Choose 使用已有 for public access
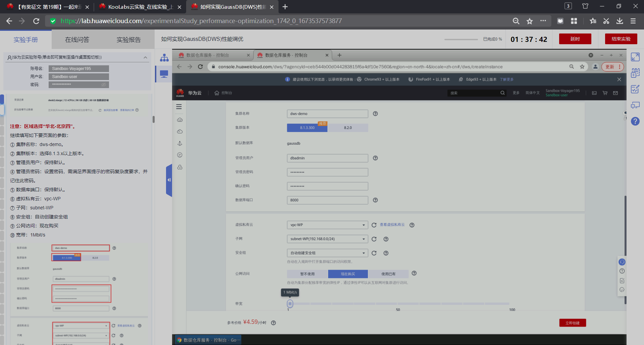 coord(388,274)
